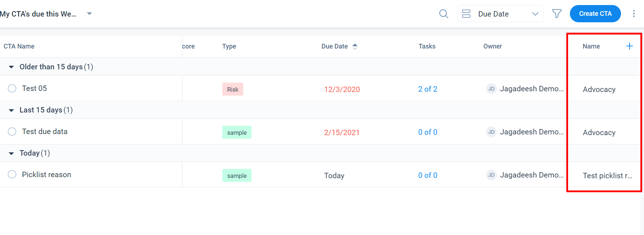Click the CTA Name column header
Viewport: 644px width, 235px height.
(19, 46)
